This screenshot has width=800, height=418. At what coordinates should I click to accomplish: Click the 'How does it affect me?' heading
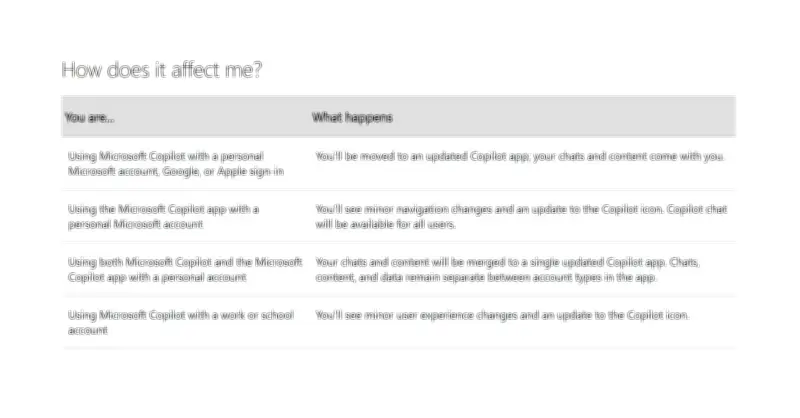coord(161,70)
